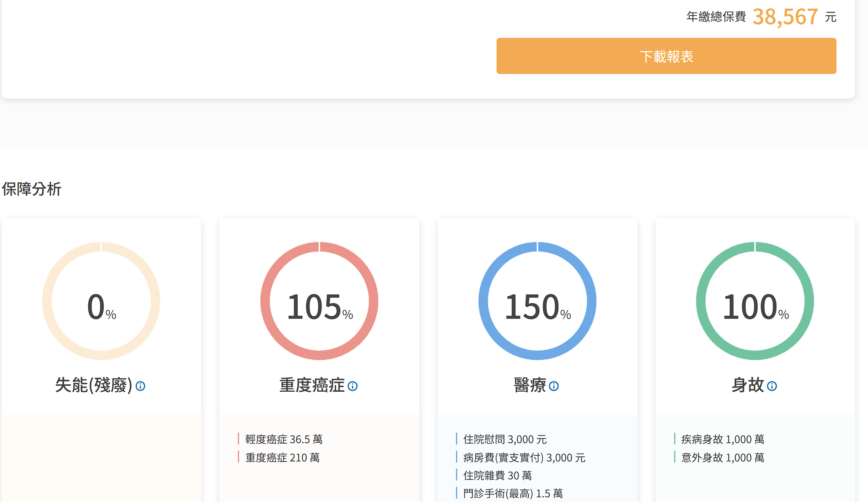Click the 輕度癌症 36.5 萬 entry
This screenshot has height=502, width=868.
tap(284, 439)
